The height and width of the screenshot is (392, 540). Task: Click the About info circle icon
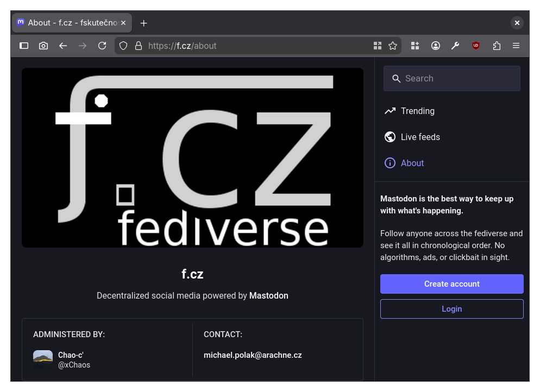pyautogui.click(x=390, y=163)
